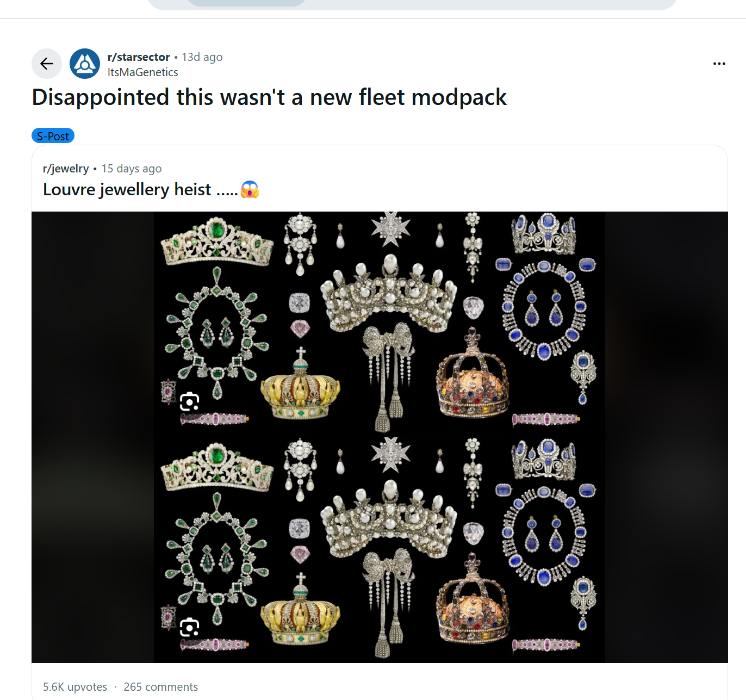Click the 13d ago timestamp

[202, 57]
